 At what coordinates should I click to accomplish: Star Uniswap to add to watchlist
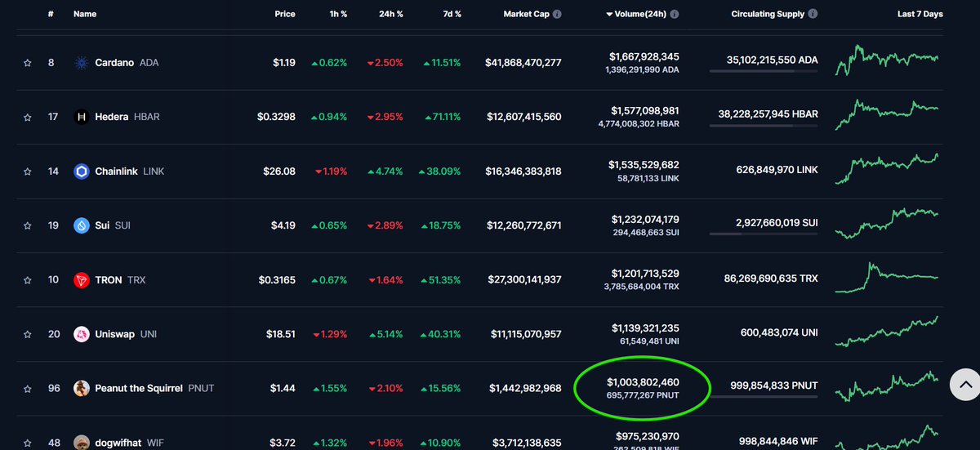[27, 334]
